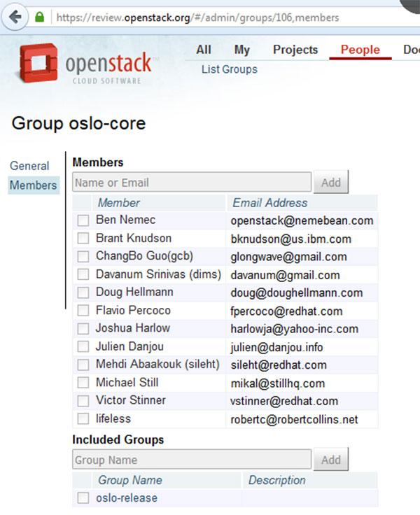Image resolution: width=420 pixels, height=515 pixels.
Task: Check the box for lifeless
Action: [83, 418]
